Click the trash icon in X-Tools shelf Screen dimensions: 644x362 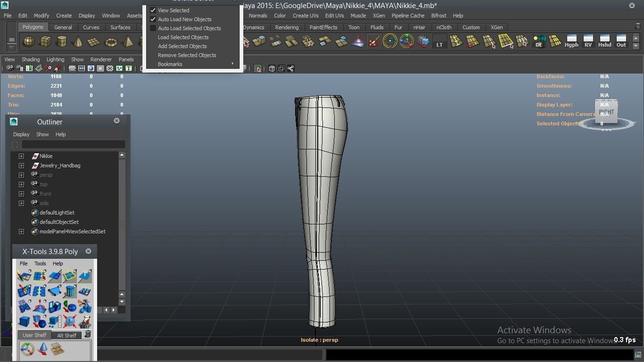pos(88,334)
